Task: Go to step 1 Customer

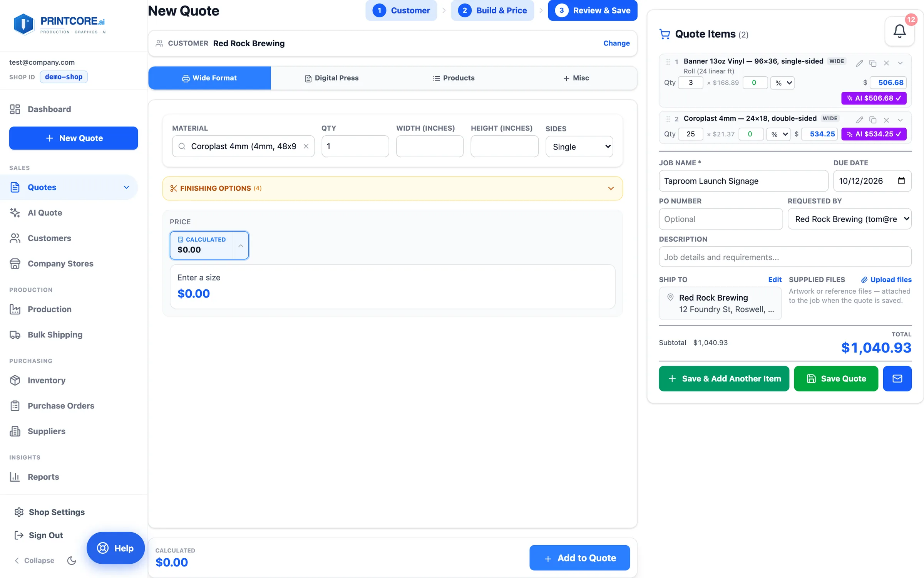Action: [x=401, y=10]
